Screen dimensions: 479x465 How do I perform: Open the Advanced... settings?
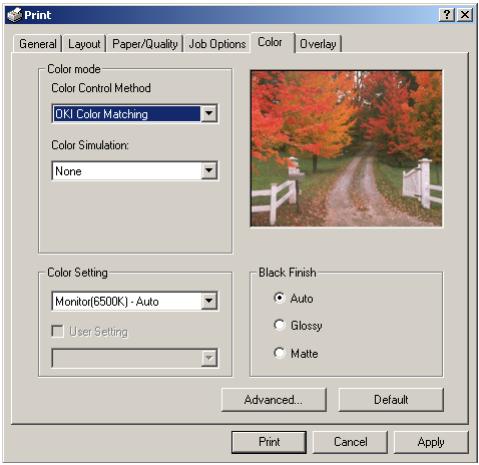pyautogui.click(x=274, y=400)
